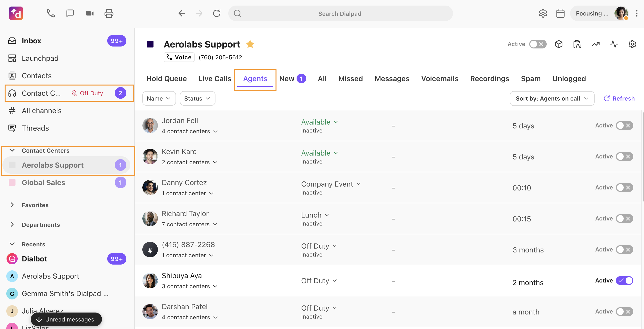
Task: Open Sort by Agents on call dropdown
Action: click(552, 98)
